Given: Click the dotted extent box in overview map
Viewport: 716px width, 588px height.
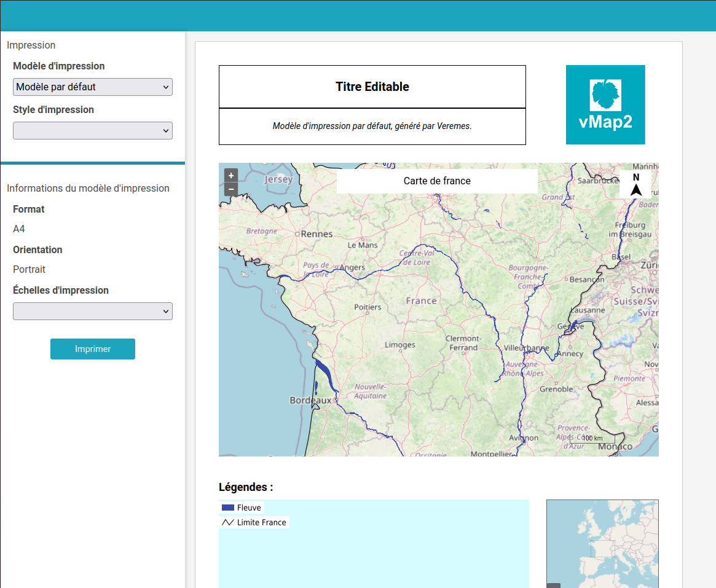Looking at the screenshot, I should point(602,548).
